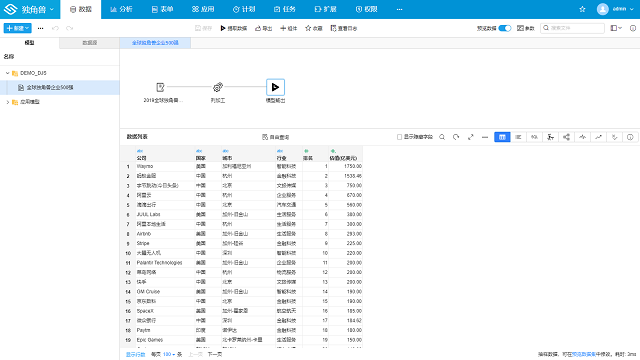This screenshot has width=640, height=360.
Task: Click the 估值(亿美元) column header
Action: (345, 154)
